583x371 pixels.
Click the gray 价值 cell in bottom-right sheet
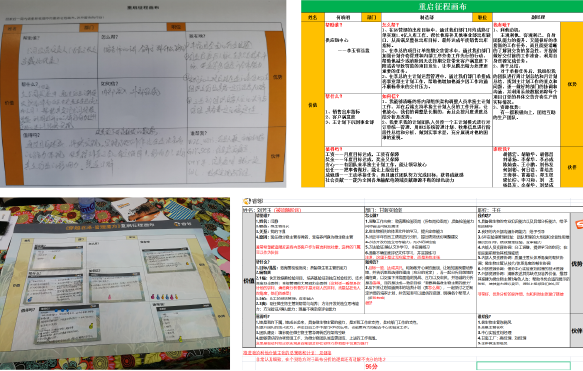pos(249,281)
